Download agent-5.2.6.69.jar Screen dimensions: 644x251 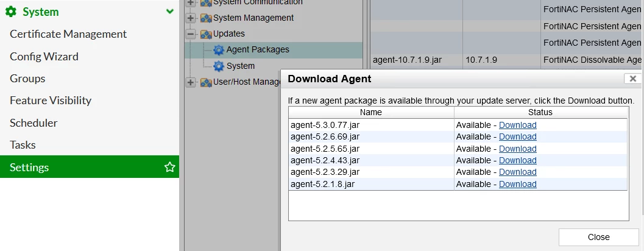[517, 137]
